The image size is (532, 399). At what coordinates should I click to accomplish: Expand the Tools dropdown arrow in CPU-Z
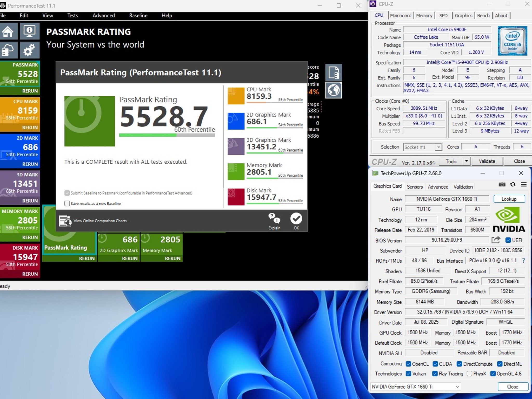tap(467, 161)
